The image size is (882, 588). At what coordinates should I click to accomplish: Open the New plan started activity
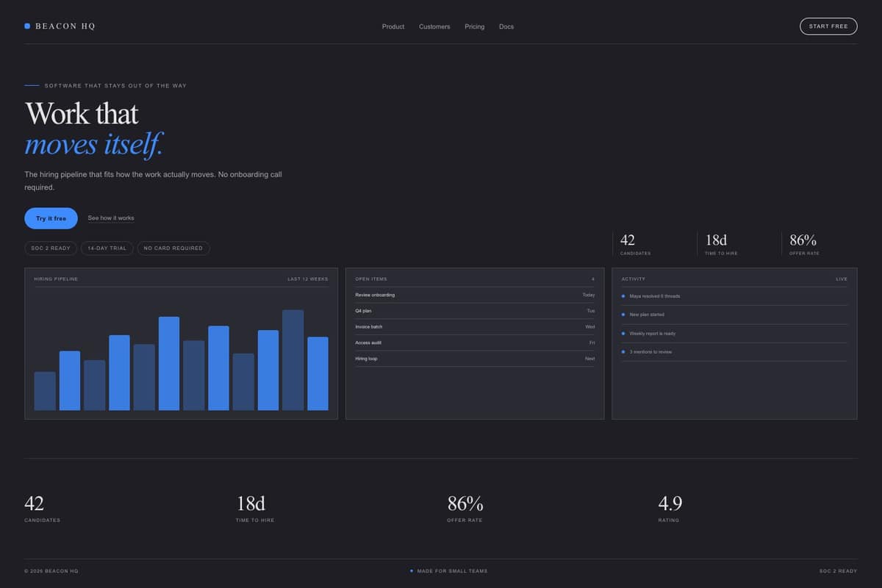click(734, 315)
